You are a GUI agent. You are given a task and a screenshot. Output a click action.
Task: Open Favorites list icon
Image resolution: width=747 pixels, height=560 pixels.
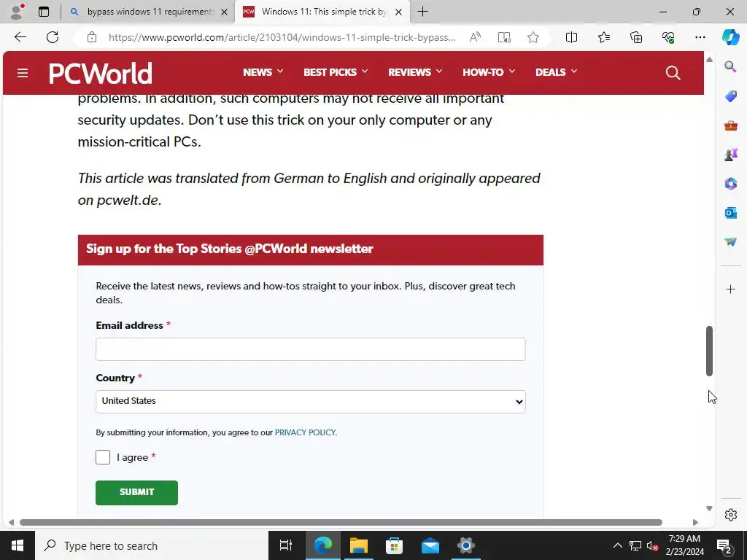click(x=603, y=37)
